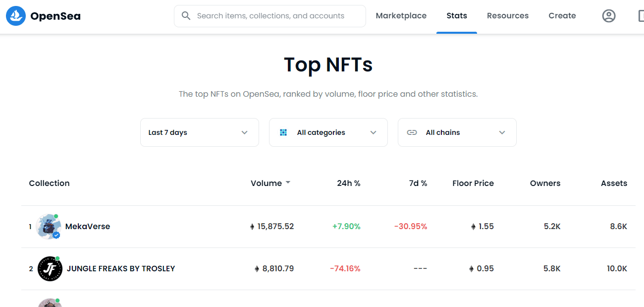Click the Collection column header
The image size is (644, 307).
49,183
